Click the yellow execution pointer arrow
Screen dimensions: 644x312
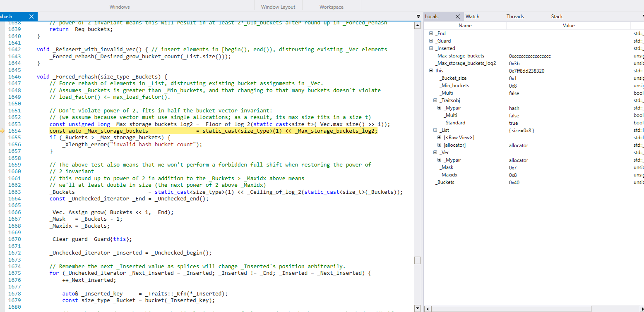tap(2, 131)
